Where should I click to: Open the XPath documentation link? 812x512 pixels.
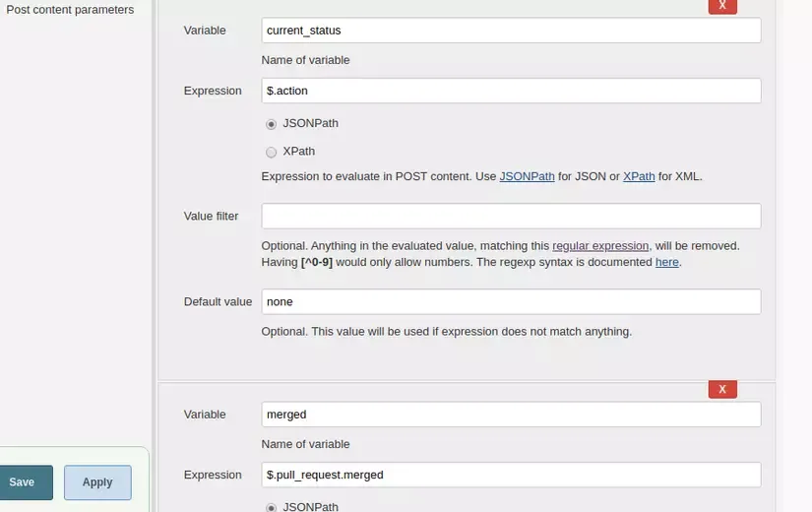pyautogui.click(x=639, y=177)
